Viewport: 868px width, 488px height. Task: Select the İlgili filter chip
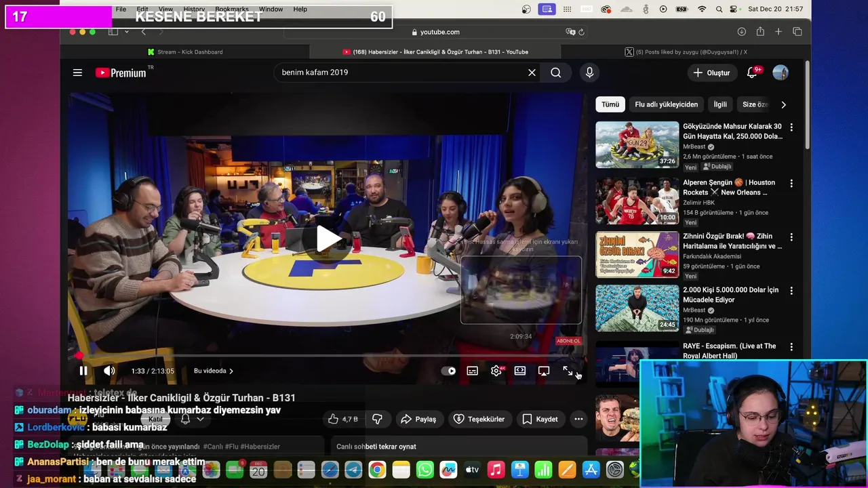720,104
